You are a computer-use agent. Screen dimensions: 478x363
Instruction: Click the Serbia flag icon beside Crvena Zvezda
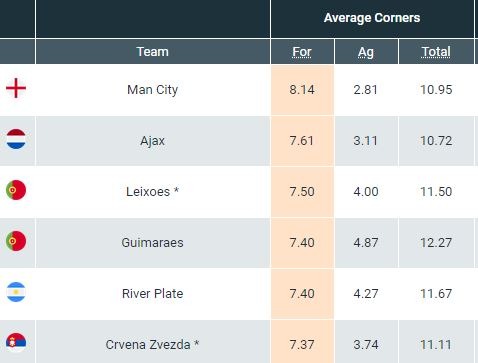(x=16, y=343)
